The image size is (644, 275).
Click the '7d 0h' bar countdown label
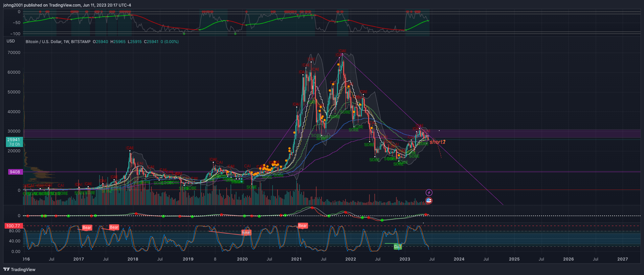14,144
